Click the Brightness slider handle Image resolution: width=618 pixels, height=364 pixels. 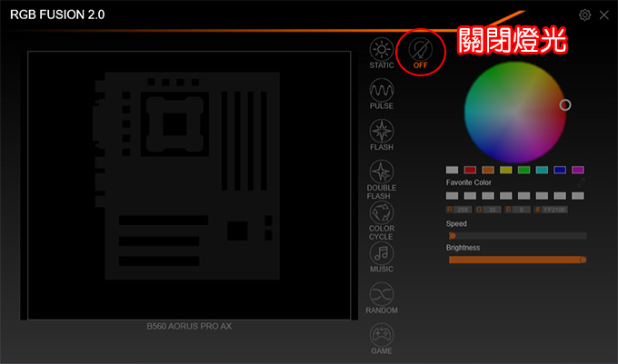(583, 260)
